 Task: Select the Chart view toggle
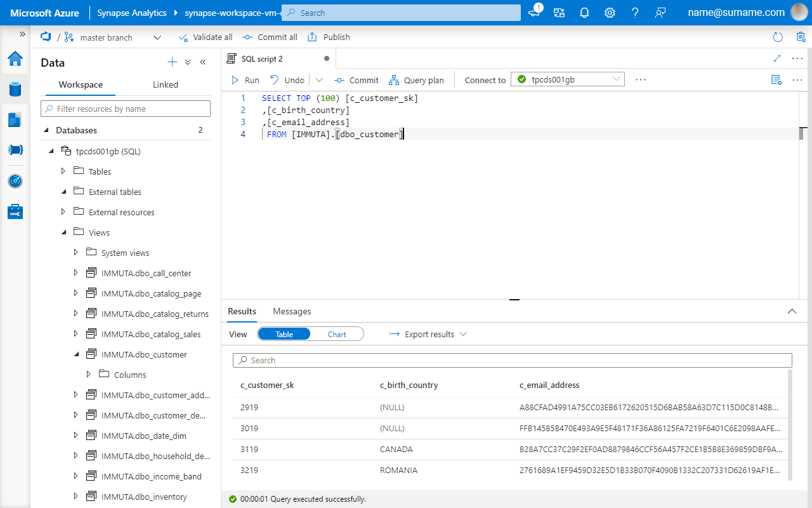[337, 334]
